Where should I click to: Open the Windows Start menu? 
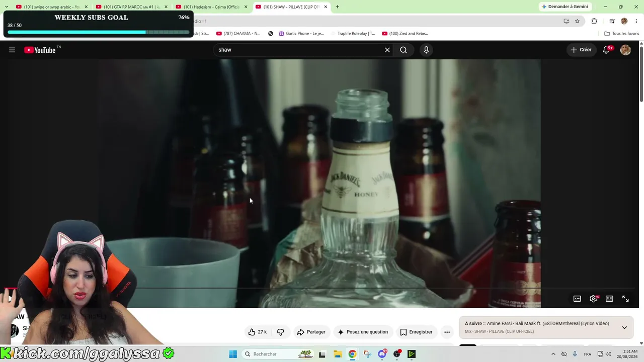pos(233,354)
